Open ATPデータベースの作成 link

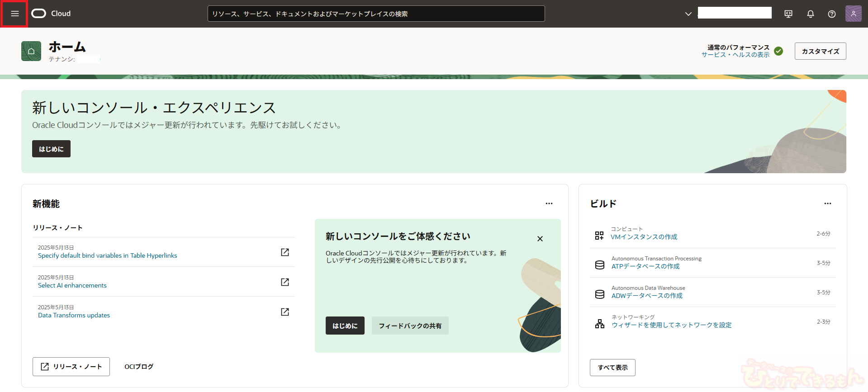tap(645, 266)
